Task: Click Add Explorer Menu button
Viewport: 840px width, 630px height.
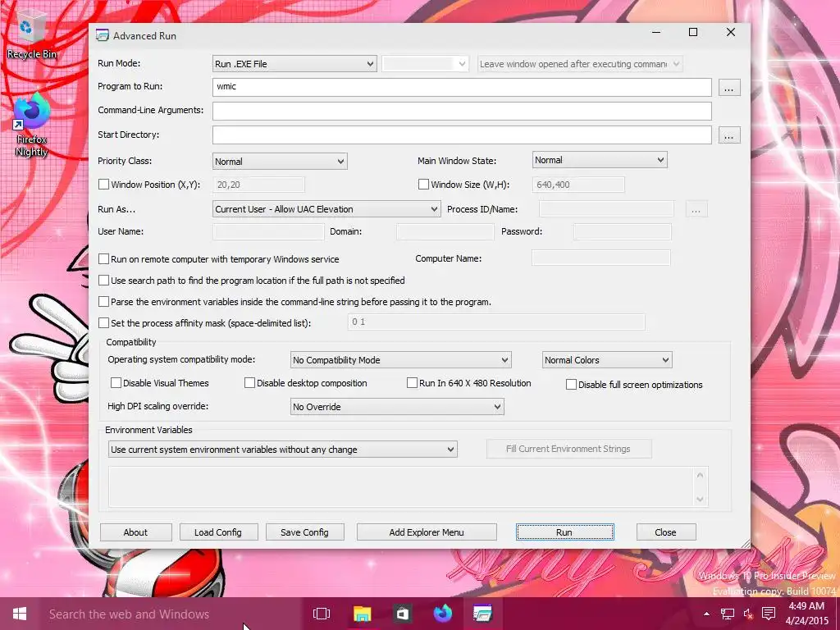Action: 427,532
